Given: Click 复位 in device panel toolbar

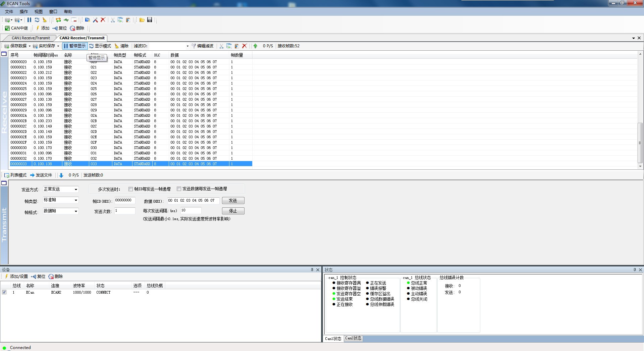Looking at the screenshot, I should coord(38,277).
